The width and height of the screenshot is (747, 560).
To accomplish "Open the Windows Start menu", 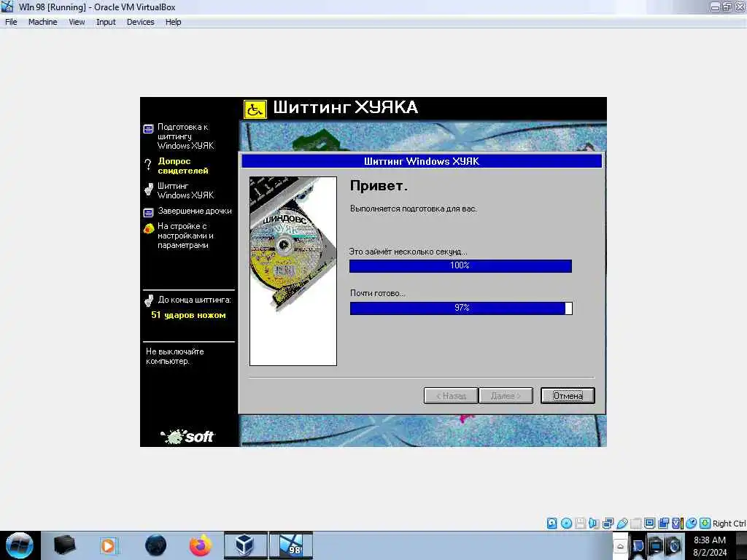I will [19, 545].
